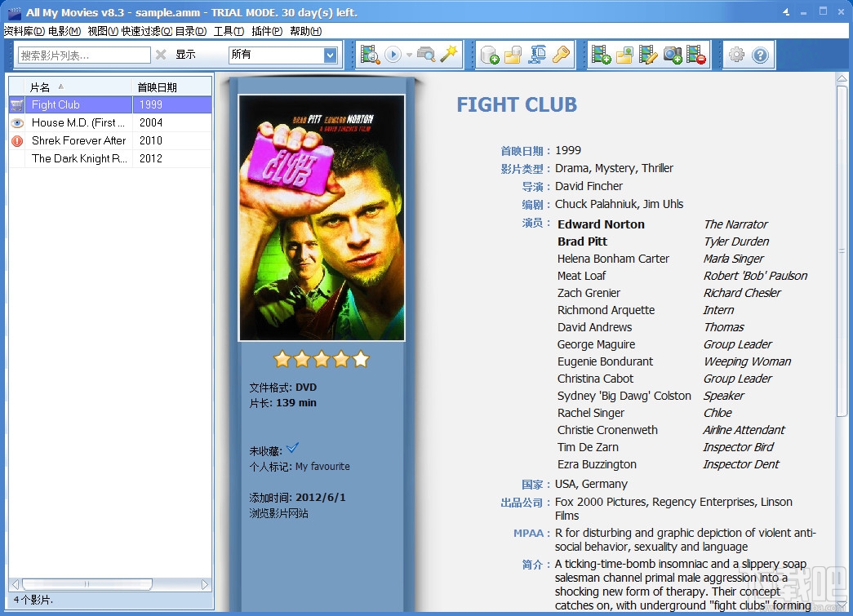Click the year 1999 in list
Viewport: 853px width, 616px height.
(151, 105)
